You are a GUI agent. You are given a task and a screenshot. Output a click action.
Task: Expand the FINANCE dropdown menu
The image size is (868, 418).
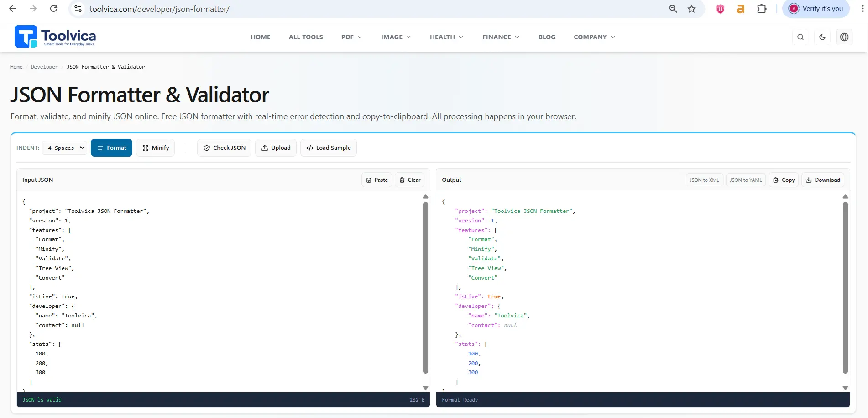tap(501, 37)
